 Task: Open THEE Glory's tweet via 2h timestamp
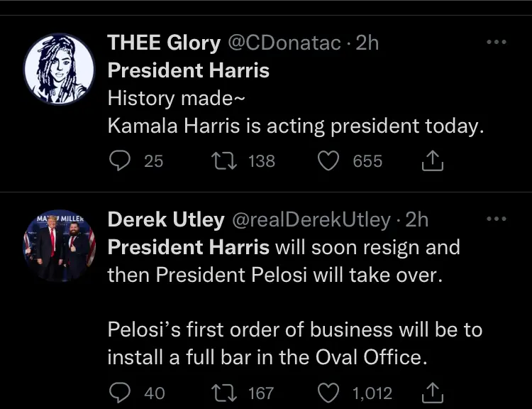(x=367, y=43)
